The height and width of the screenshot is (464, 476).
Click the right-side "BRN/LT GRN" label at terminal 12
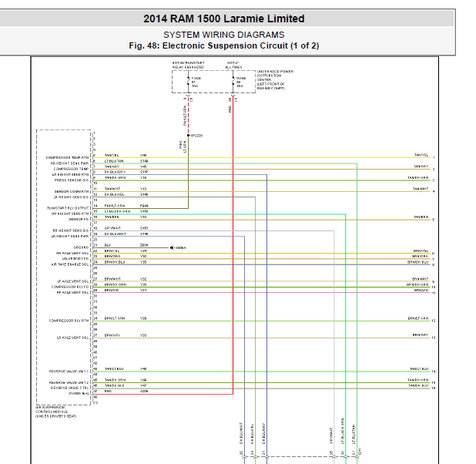[418, 318]
